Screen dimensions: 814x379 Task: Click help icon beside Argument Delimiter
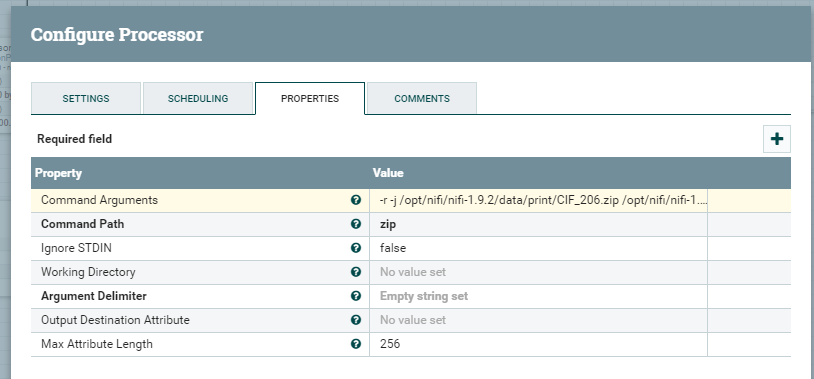point(356,296)
